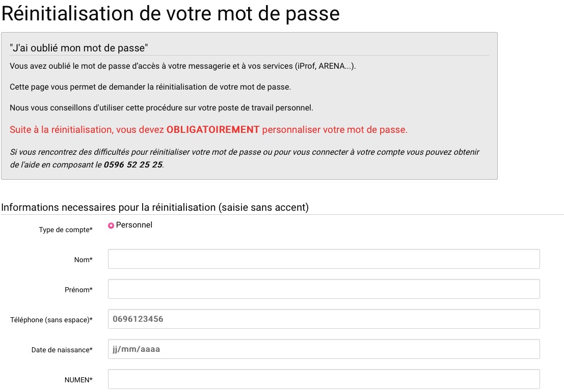The image size is (564, 392).
Task: Select the Personnel account type radio button
Action: tap(111, 225)
